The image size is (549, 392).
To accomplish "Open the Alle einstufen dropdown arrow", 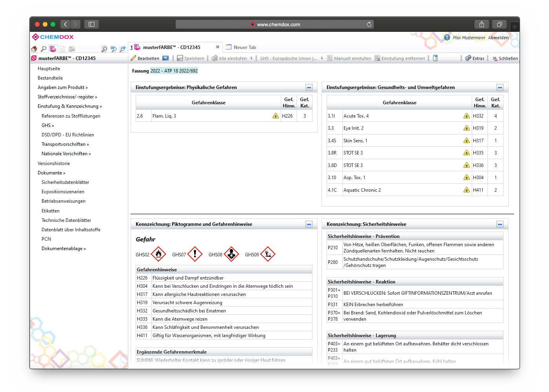I will click(251, 58).
